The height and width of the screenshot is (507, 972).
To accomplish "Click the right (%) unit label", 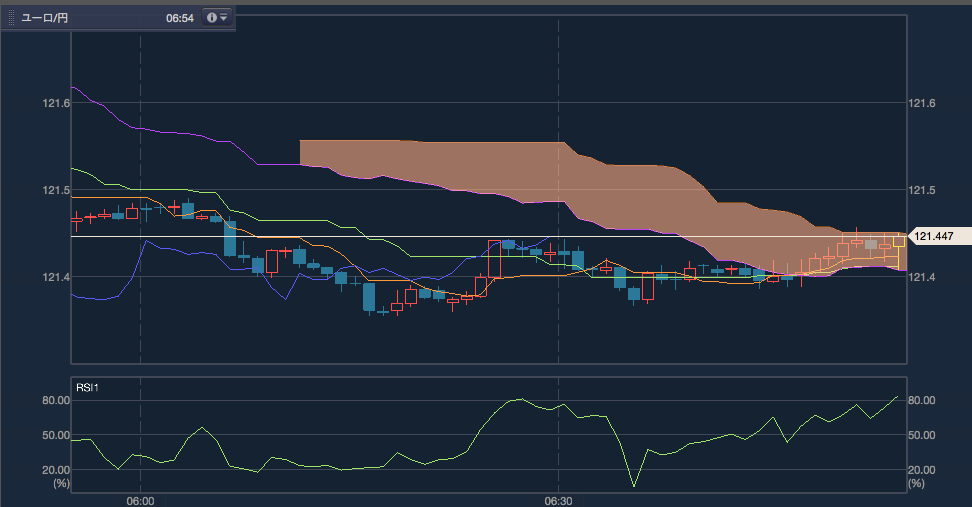I will point(916,483).
